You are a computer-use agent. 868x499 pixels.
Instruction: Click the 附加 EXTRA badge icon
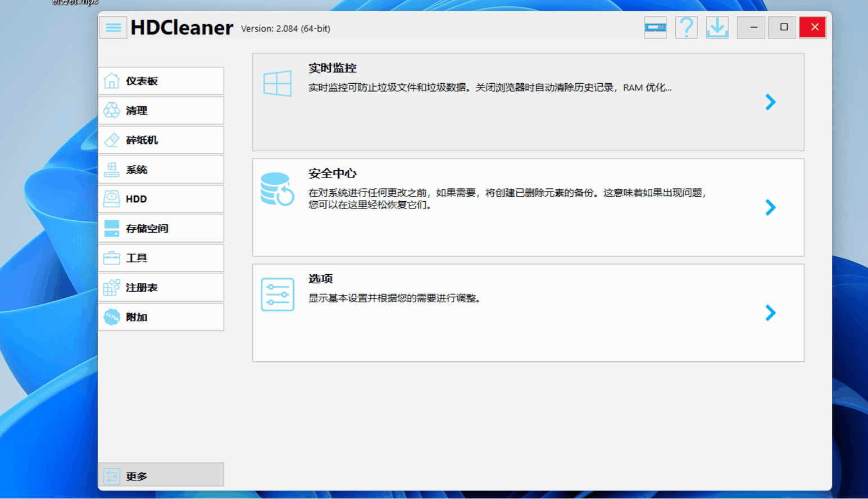tap(112, 317)
